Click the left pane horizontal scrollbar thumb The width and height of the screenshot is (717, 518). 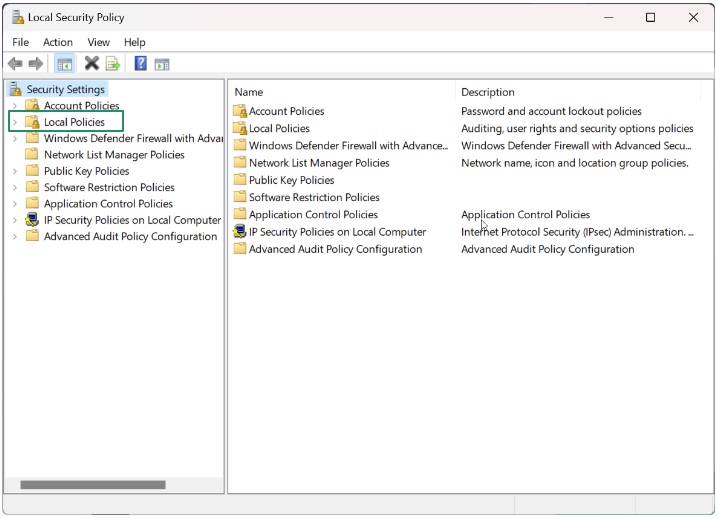93,485
